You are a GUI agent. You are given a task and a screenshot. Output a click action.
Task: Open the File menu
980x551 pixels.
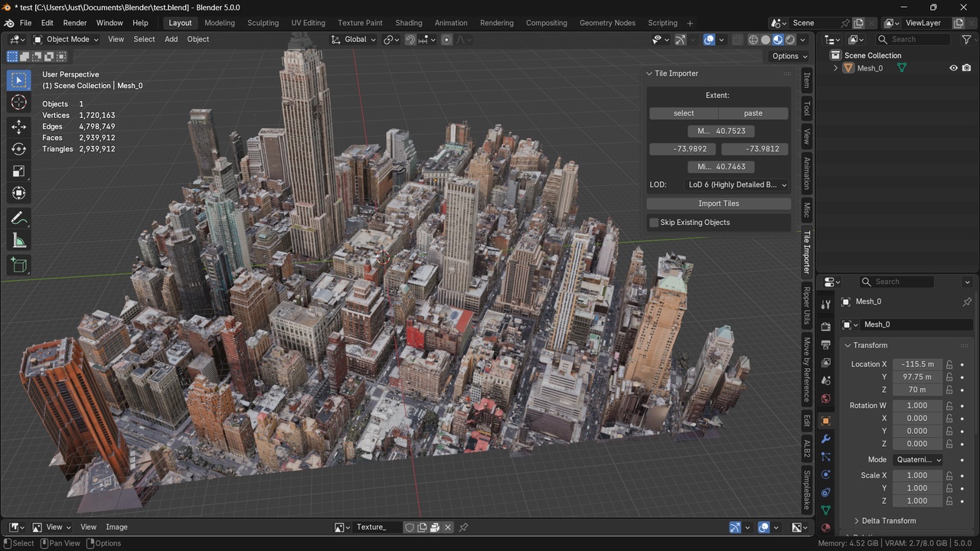point(25,23)
